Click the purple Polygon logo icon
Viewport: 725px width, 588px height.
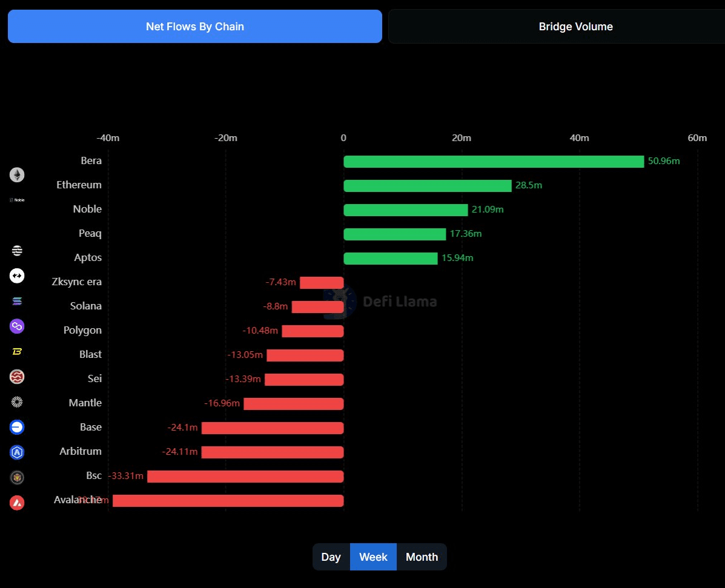click(x=17, y=326)
